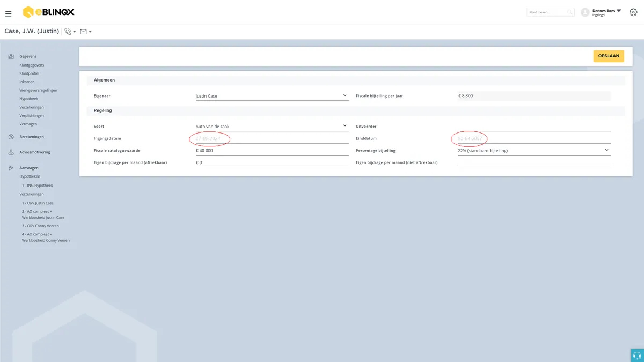Viewport: 644px width, 362px height.
Task: Click the Ingangsdatum date field
Action: click(272, 138)
